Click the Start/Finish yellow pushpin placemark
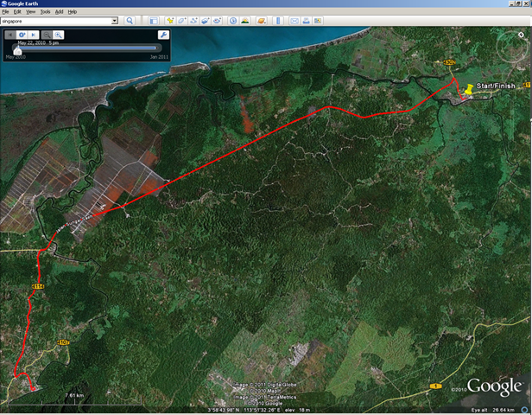Screen dimensions: 532x415 click(469, 89)
